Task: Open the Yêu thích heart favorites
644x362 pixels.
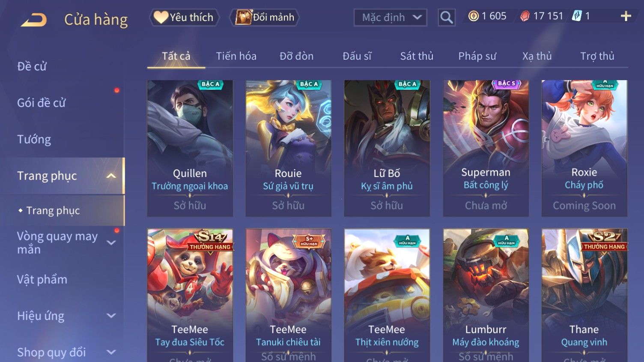Action: point(184,18)
